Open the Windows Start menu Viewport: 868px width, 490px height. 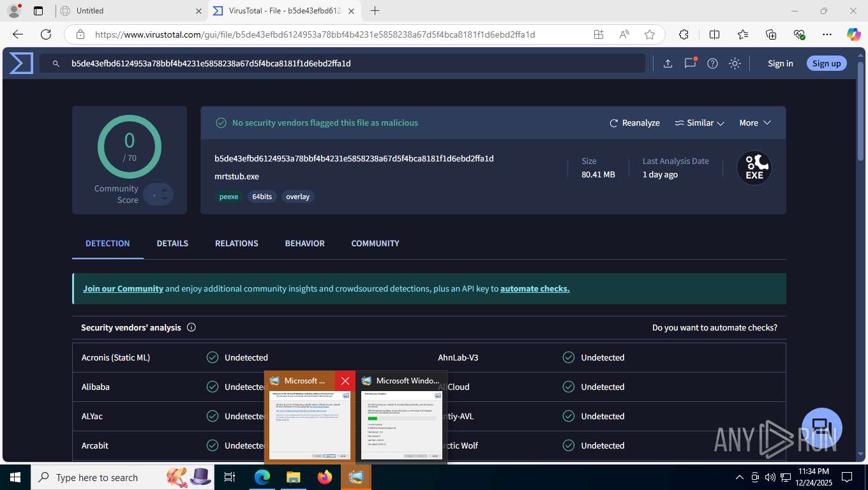(x=15, y=477)
